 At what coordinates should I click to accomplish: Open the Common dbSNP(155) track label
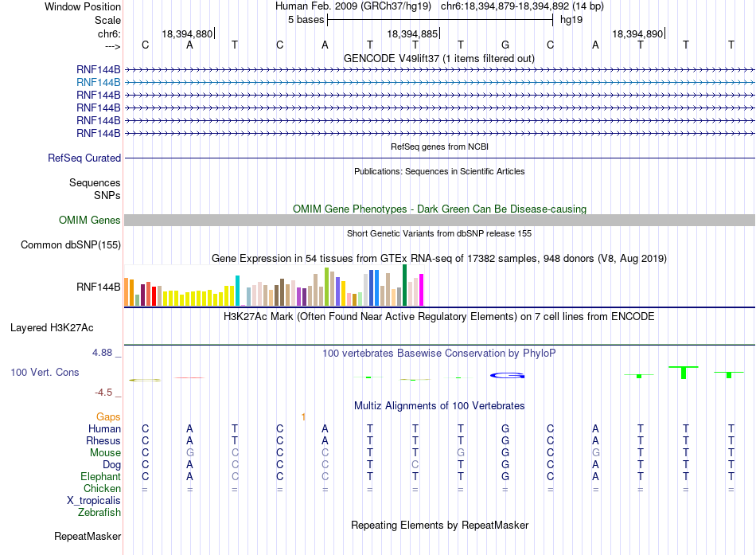coord(71,244)
